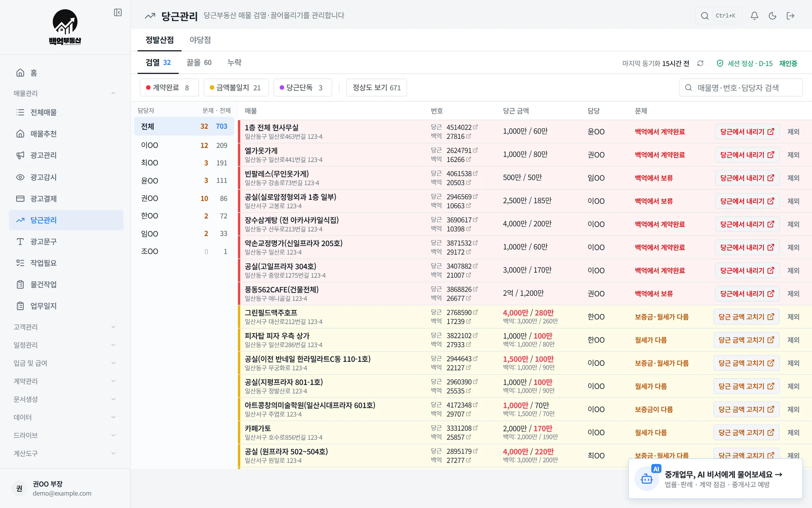812x508 pixels.
Task: Filter by 금액불일치 21 chip
Action: pyautogui.click(x=236, y=88)
